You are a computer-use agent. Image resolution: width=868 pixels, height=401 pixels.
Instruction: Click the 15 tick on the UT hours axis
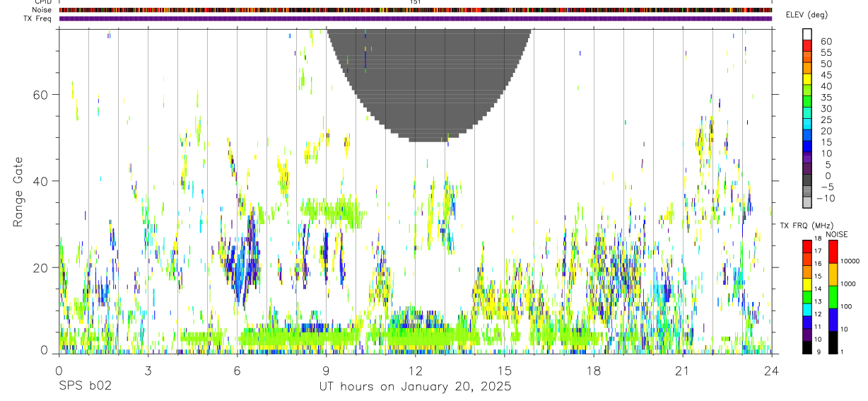[x=504, y=371]
